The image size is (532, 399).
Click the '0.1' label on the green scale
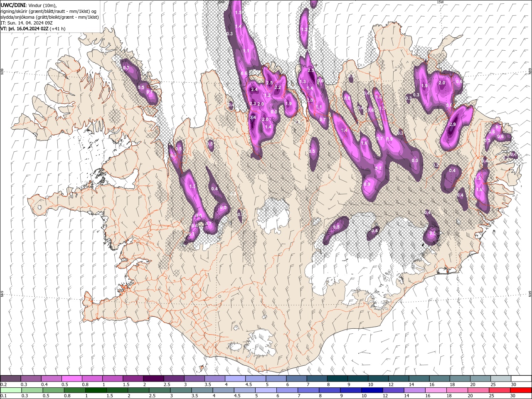(4, 396)
